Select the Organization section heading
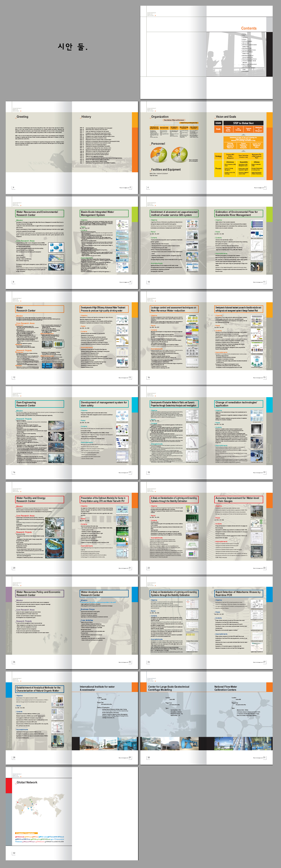The width and height of the screenshot is (281, 868). coord(160,117)
